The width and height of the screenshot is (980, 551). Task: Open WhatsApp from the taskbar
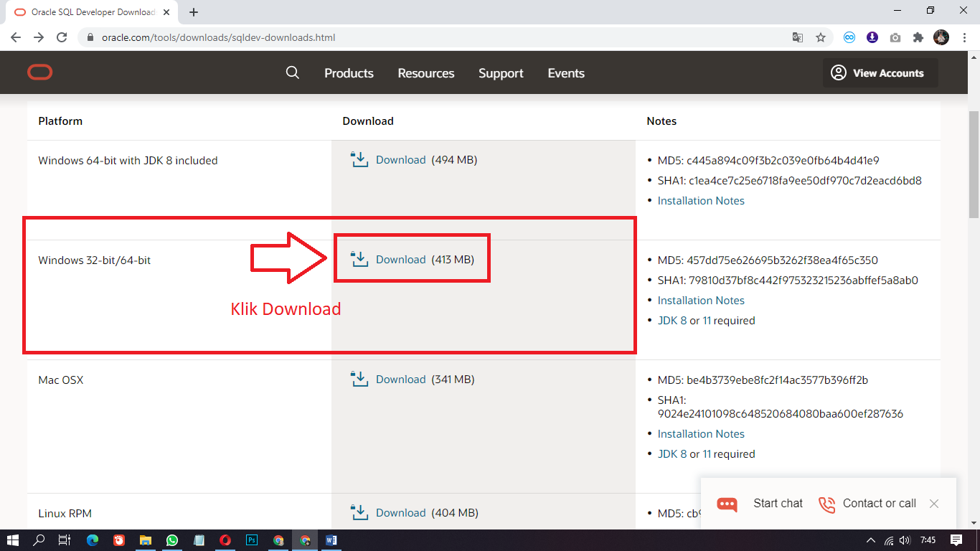coord(172,540)
